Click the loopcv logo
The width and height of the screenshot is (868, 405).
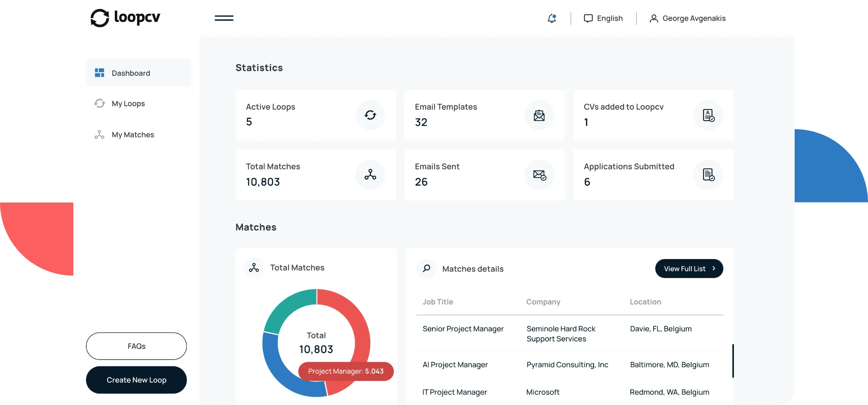coord(125,18)
